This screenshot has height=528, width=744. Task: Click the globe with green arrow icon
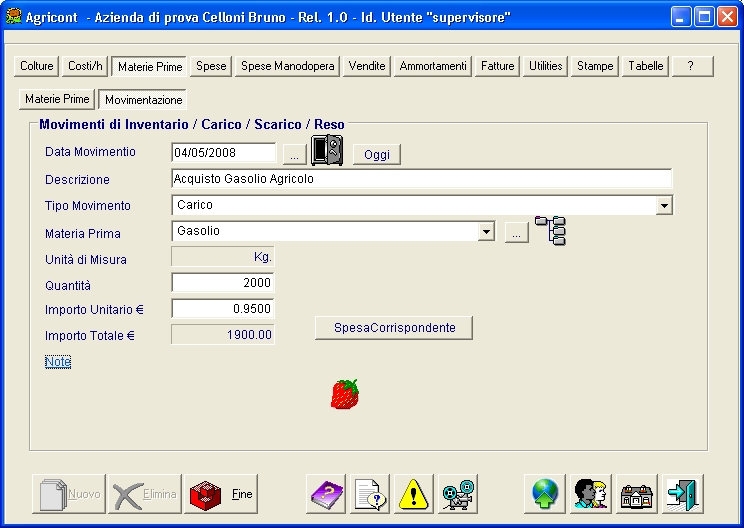(546, 494)
